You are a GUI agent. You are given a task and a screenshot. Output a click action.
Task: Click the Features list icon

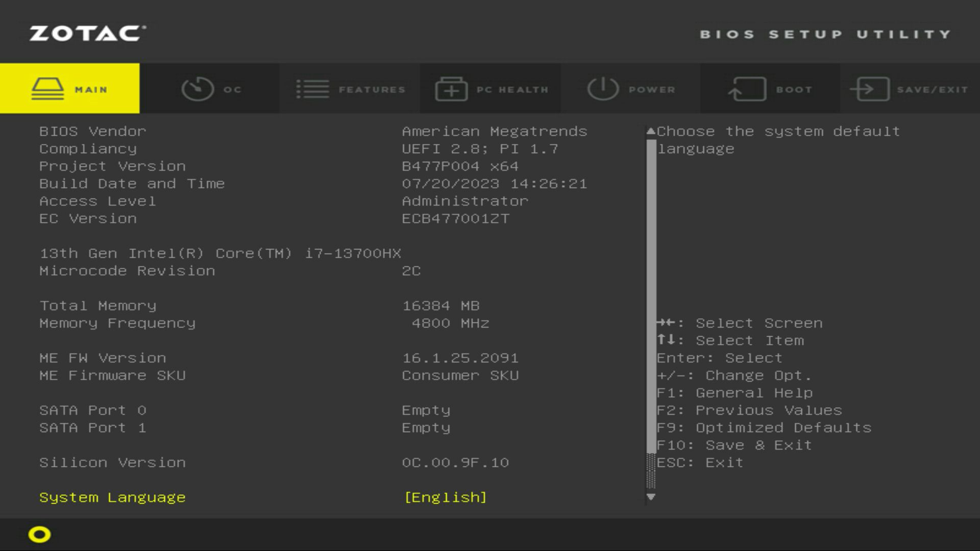click(x=312, y=89)
